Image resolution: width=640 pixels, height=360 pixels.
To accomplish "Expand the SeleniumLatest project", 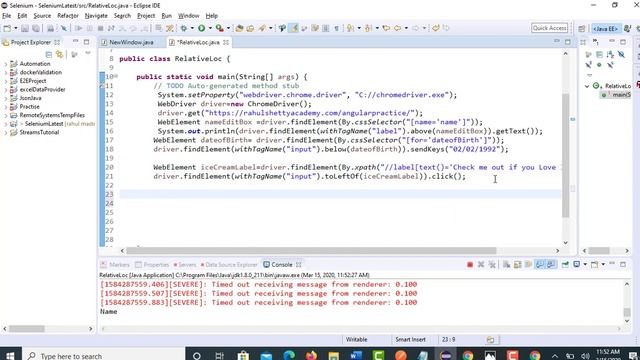I will [6, 124].
